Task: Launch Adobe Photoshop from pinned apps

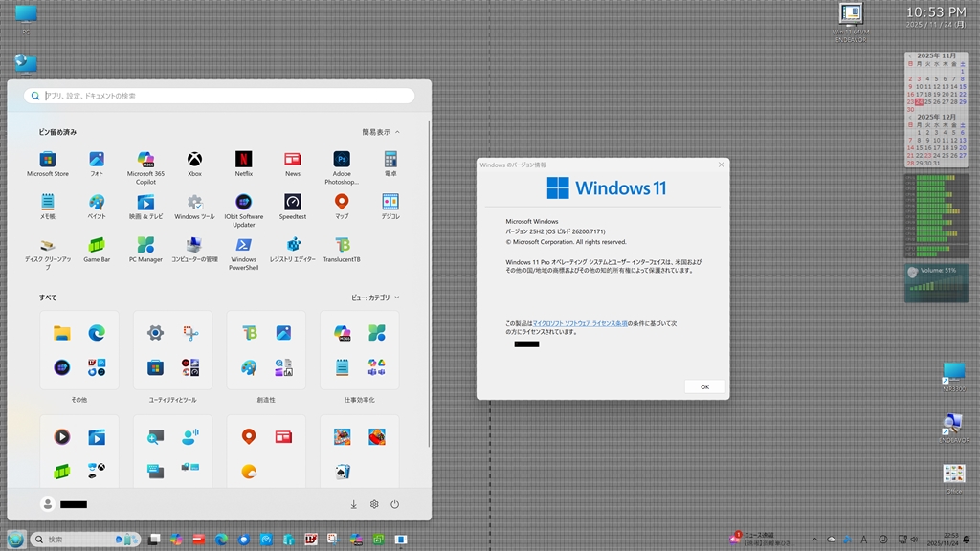Action: pos(342,160)
